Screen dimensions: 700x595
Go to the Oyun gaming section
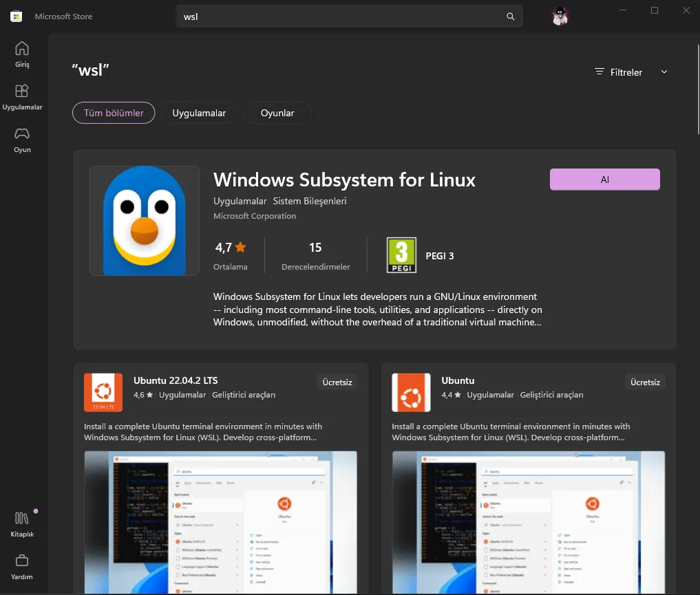click(x=22, y=140)
